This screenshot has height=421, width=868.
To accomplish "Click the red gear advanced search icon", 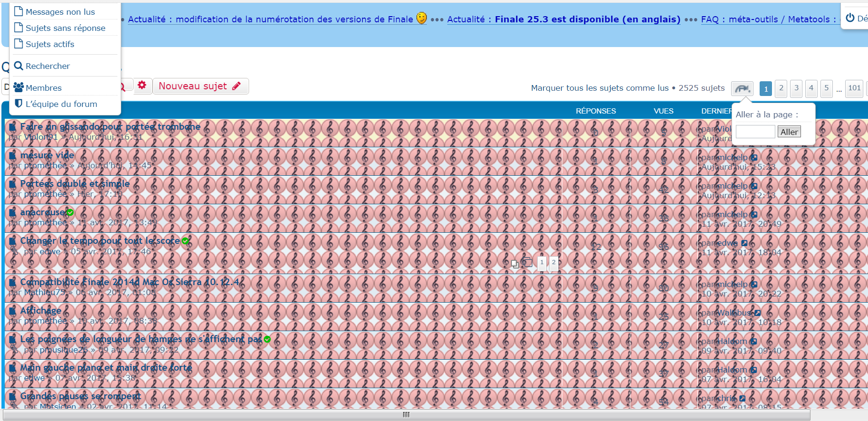I will click(142, 86).
